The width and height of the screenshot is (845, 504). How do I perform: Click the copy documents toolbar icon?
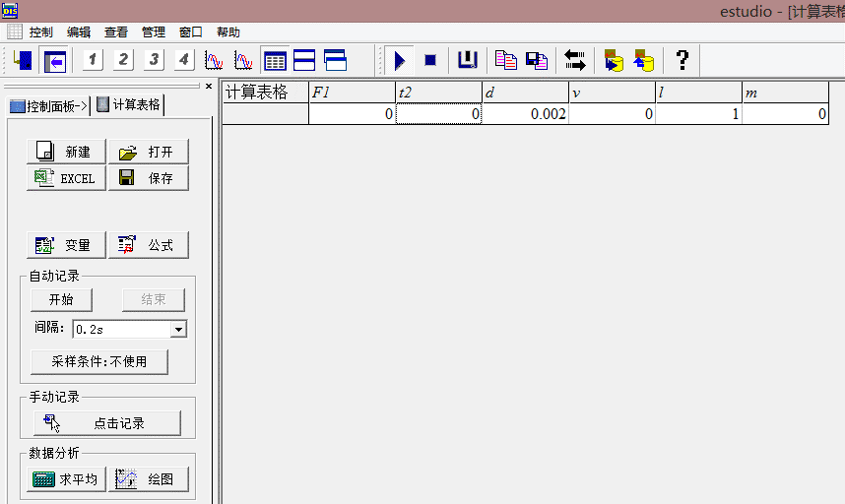(x=505, y=61)
